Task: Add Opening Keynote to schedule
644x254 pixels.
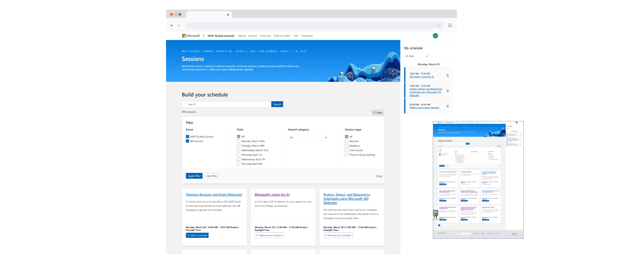Action: click(x=197, y=235)
